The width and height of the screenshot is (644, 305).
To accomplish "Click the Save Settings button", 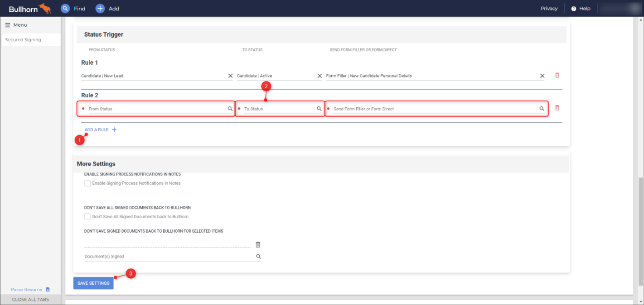I will [x=93, y=283].
